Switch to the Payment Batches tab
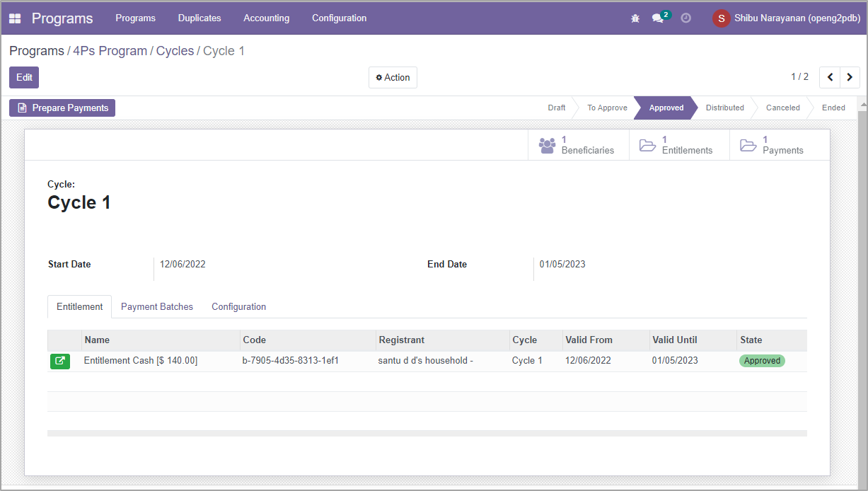Image resolution: width=868 pixels, height=491 pixels. (157, 307)
